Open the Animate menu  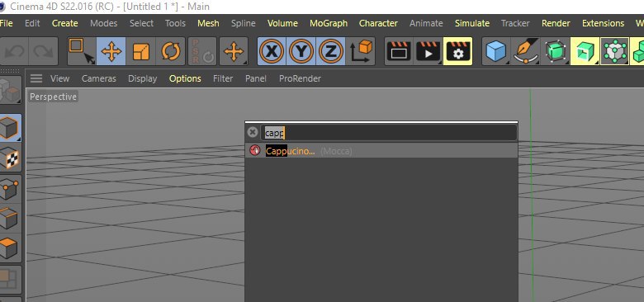tap(426, 23)
